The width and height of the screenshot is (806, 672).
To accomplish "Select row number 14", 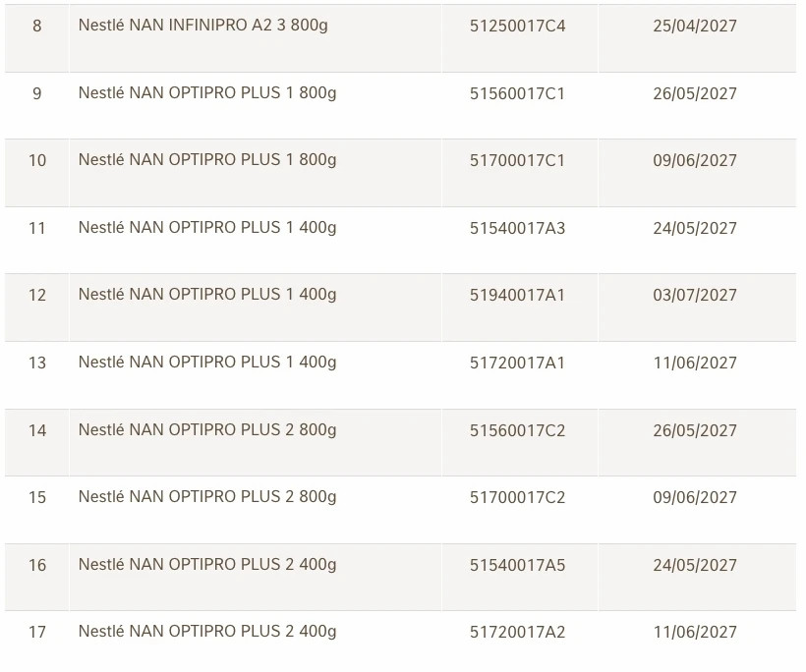I will coord(37,431).
